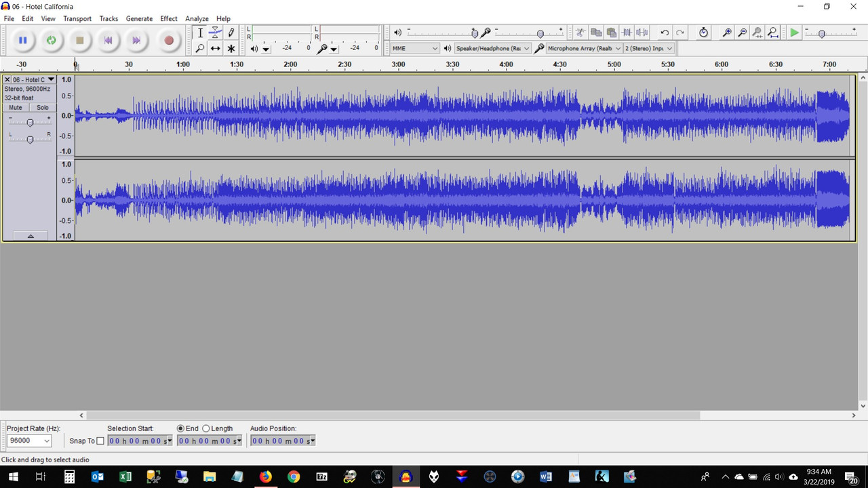Click the Undo arrow icon
The height and width of the screenshot is (488, 868).
point(665,33)
